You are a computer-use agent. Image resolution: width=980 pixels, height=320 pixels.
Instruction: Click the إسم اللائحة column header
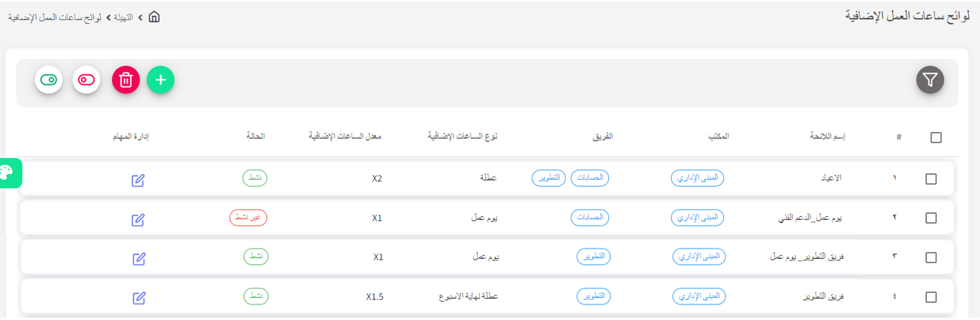click(x=827, y=137)
